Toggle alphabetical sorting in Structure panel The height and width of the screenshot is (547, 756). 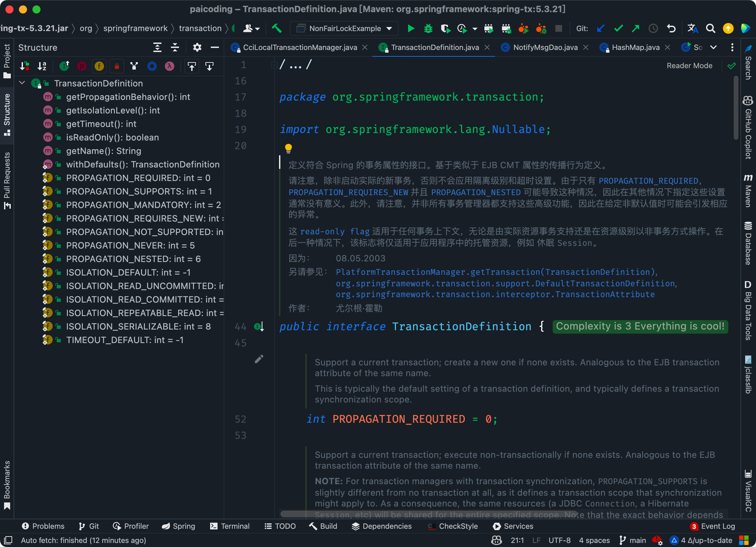pos(42,66)
